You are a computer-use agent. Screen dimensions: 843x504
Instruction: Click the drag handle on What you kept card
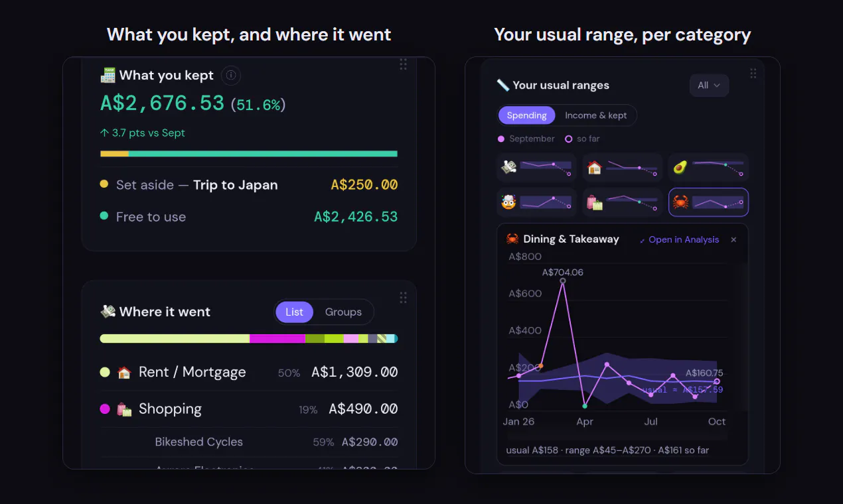[403, 64]
